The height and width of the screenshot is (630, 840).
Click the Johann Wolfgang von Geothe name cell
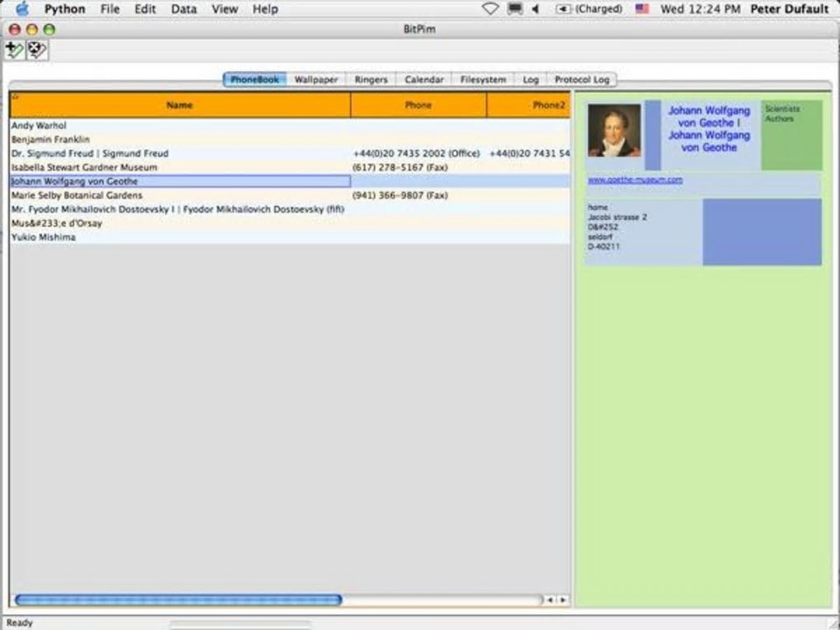pyautogui.click(x=180, y=181)
